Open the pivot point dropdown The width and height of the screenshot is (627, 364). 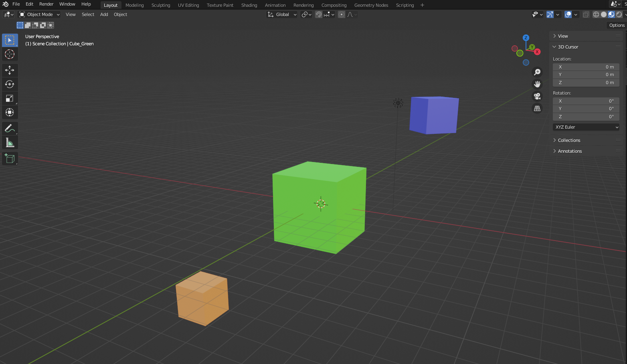click(307, 14)
